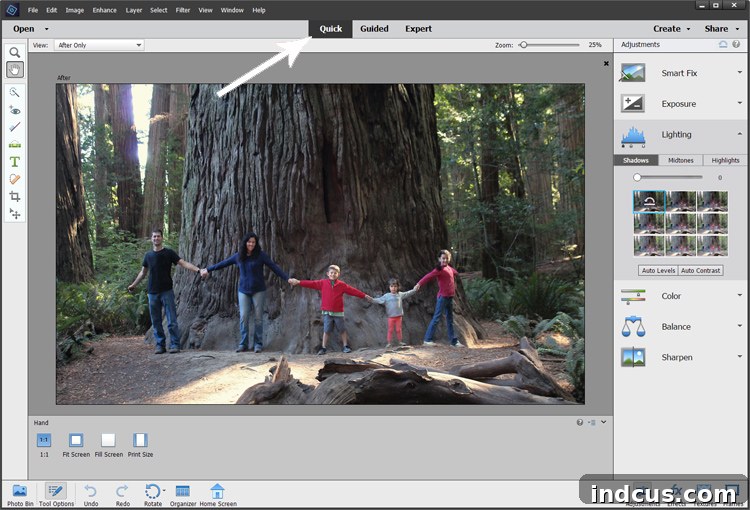Open the Open button dropdown arrow
Image resolution: width=750 pixels, height=510 pixels.
click(46, 29)
